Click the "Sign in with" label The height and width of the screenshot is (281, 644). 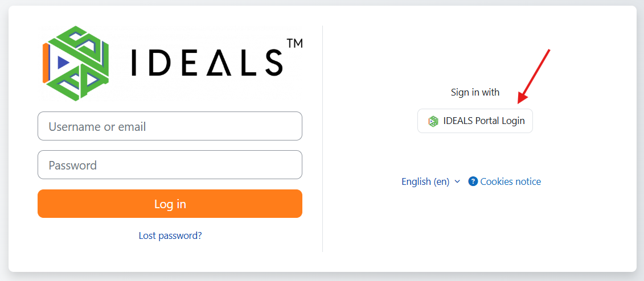point(475,92)
